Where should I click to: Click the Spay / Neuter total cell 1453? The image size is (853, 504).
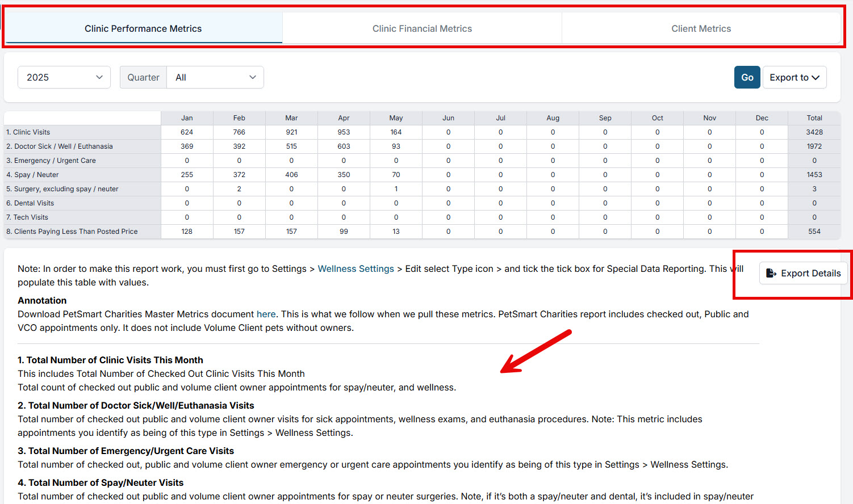[x=814, y=175]
